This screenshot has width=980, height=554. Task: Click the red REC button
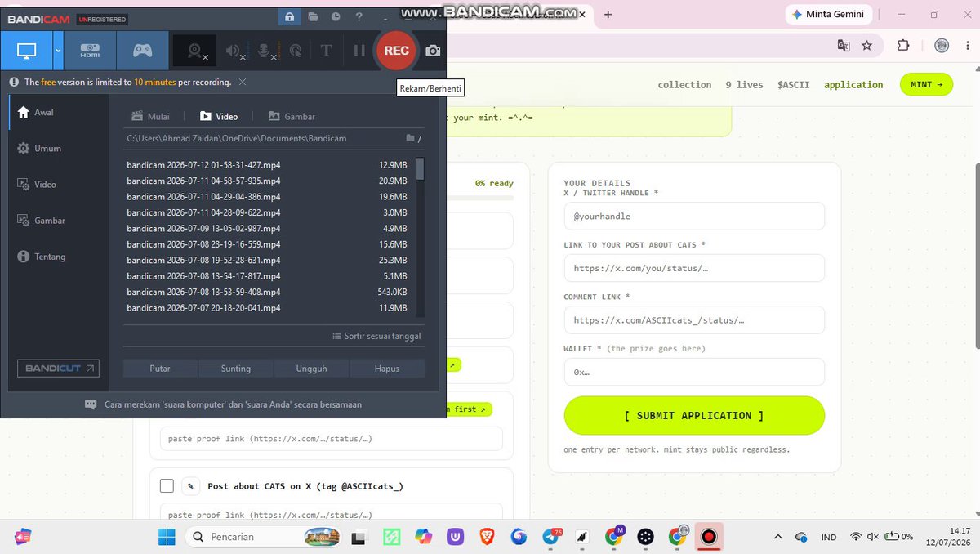coord(396,51)
